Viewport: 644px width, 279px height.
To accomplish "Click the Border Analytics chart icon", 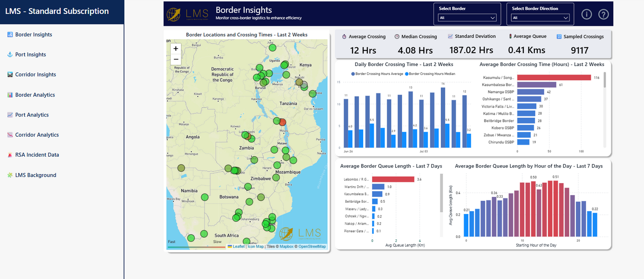I will (10, 95).
